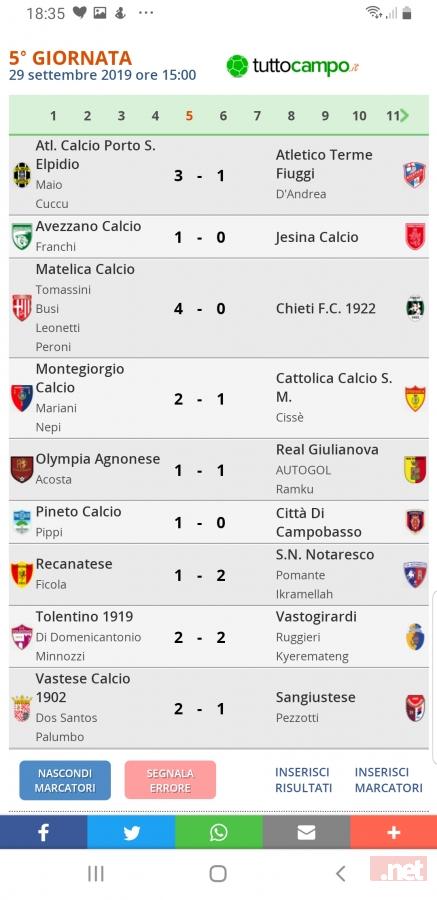Open the Inserisci Risultati link
Image resolution: width=437 pixels, height=900 pixels.
tap(303, 780)
